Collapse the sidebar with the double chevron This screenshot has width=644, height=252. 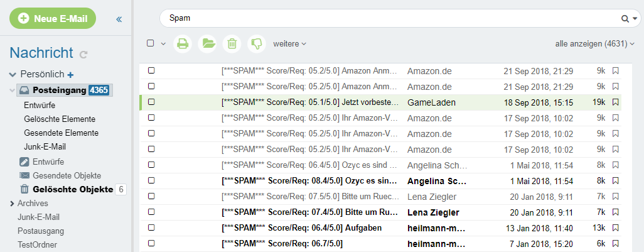pos(119,19)
